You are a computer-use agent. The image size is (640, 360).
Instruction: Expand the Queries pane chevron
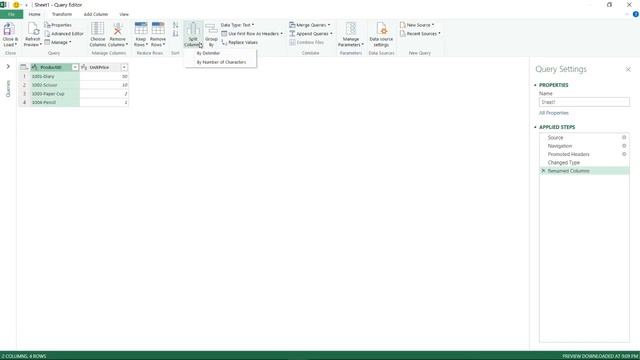click(8, 67)
